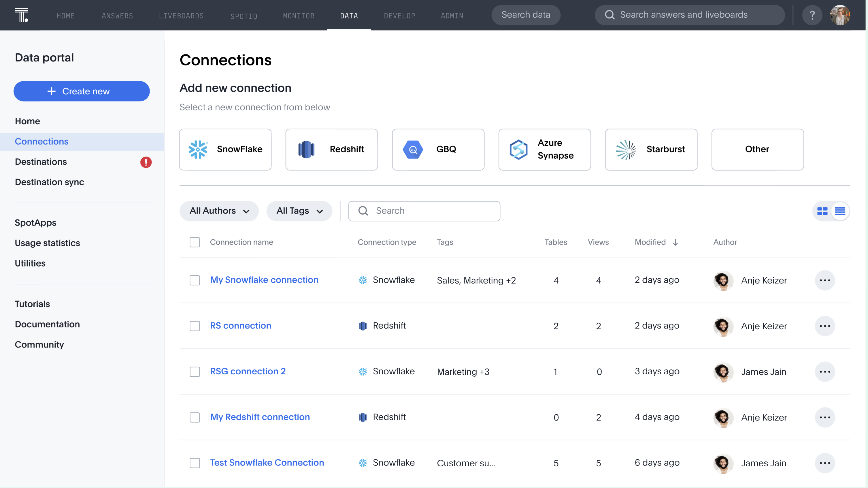
Task: Open more options for Test Snowflake Connection
Action: [825, 463]
